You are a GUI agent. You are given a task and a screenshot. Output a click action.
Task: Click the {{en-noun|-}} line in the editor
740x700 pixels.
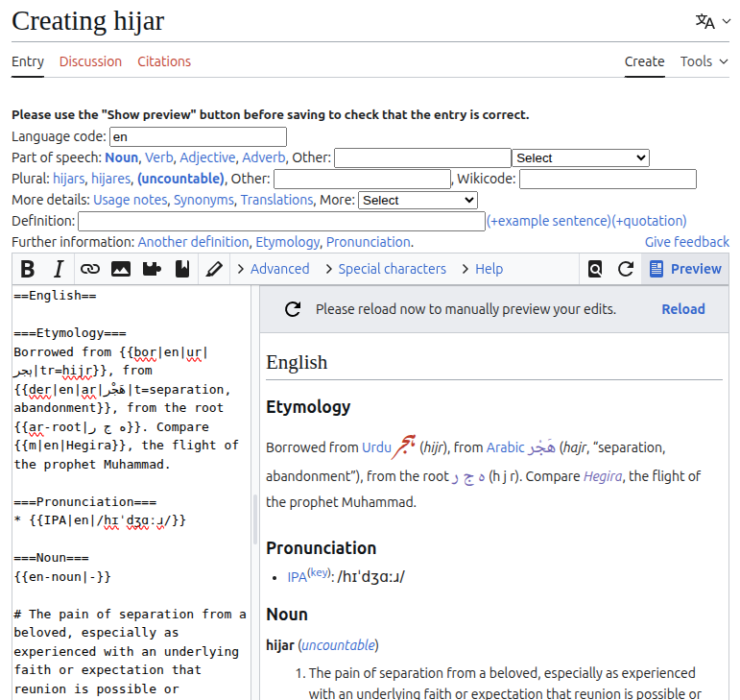point(62,577)
